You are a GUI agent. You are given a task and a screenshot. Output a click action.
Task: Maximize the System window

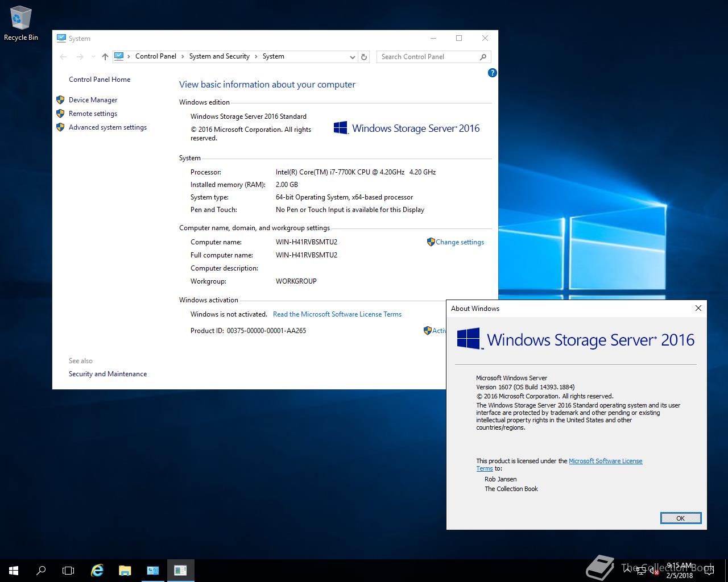459,38
